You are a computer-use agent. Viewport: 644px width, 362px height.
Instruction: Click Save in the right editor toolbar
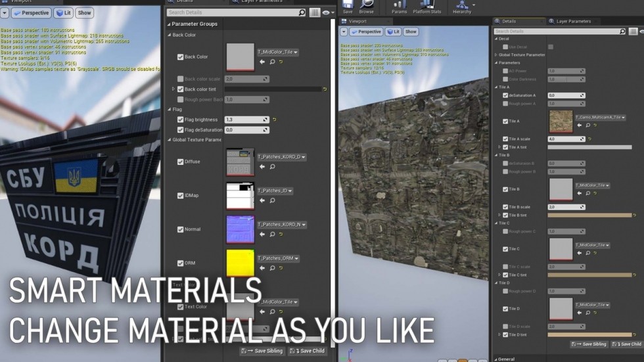coord(348,7)
